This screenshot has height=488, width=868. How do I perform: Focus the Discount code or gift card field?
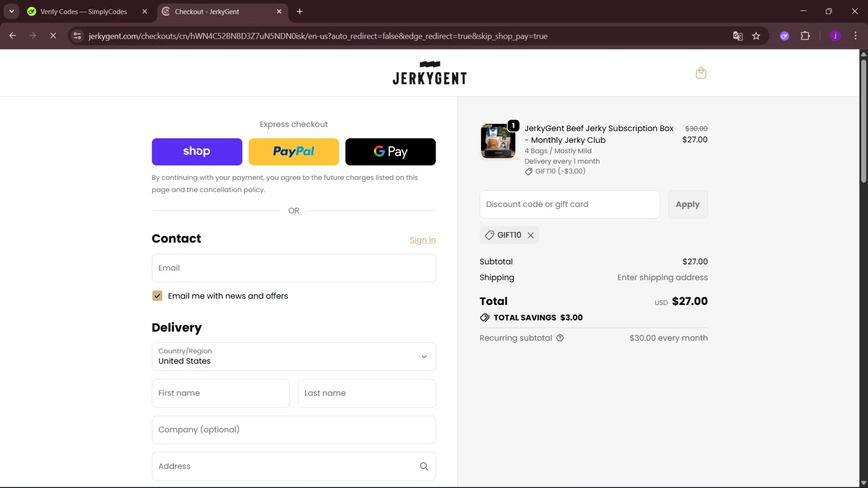click(569, 205)
